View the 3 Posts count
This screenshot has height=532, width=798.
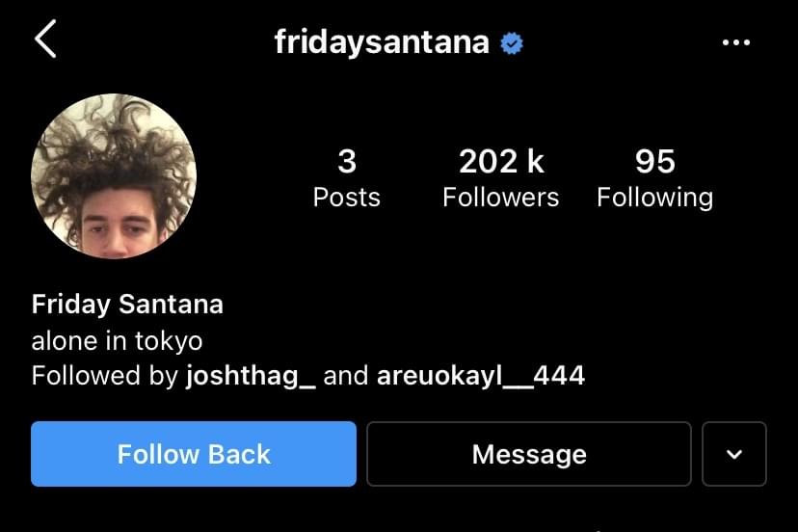click(347, 178)
